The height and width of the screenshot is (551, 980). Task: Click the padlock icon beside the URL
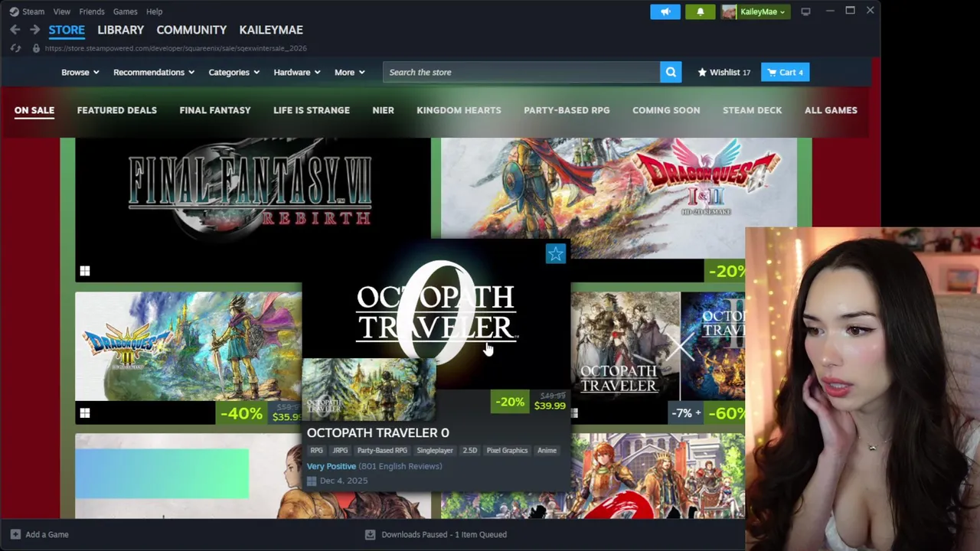point(35,48)
